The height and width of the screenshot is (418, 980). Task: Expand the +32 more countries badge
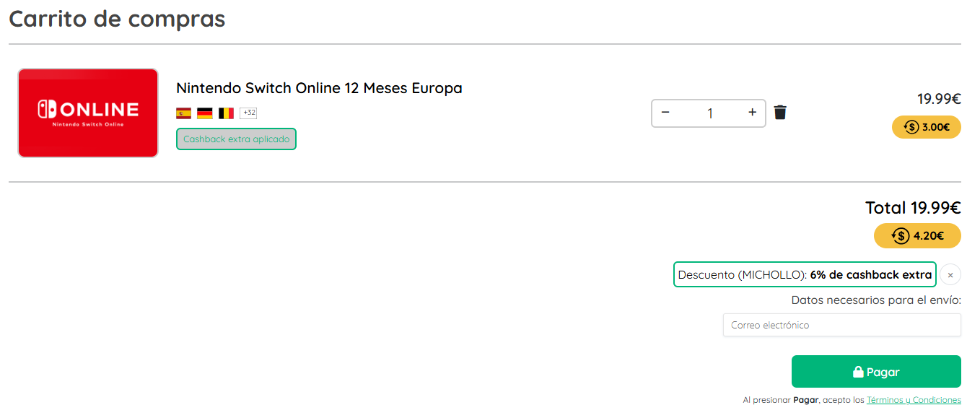[248, 113]
